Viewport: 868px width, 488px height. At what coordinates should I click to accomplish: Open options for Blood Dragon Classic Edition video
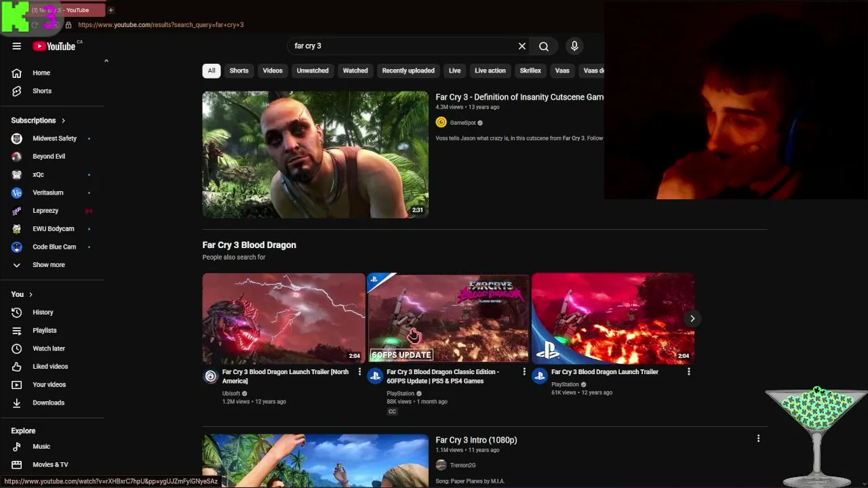[524, 371]
